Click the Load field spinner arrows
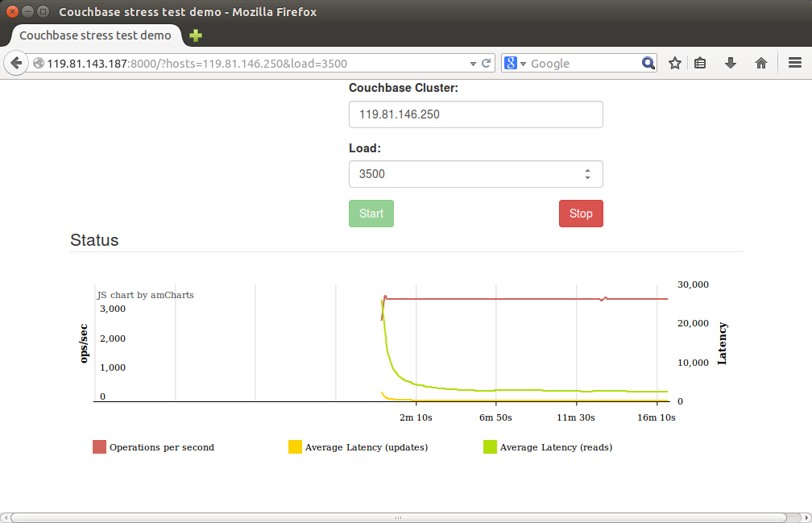Image resolution: width=812 pixels, height=523 pixels. (587, 174)
